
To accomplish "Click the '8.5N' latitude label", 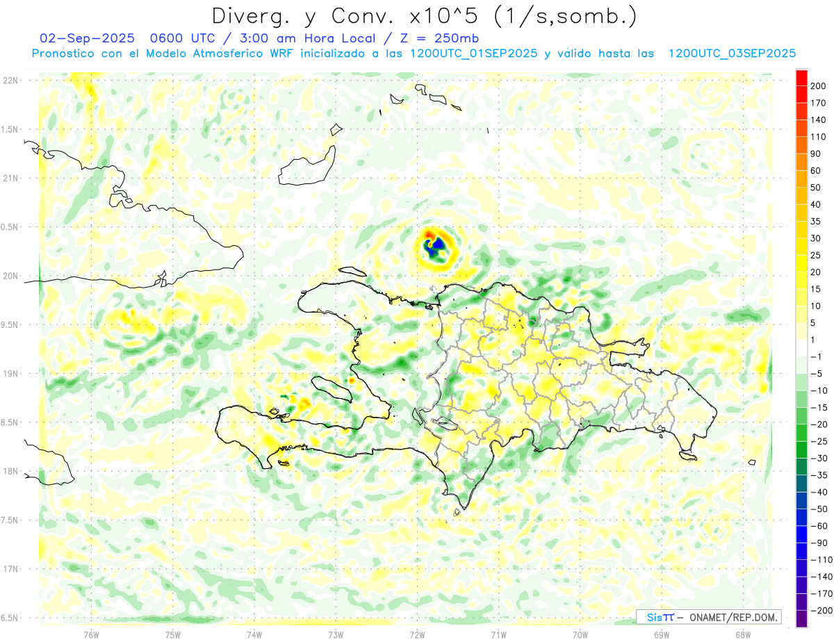I will click(9, 422).
